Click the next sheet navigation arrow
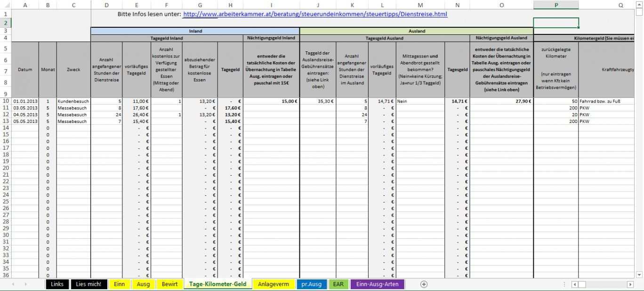Image resolution: width=644 pixels, height=291 pixels. (x=25, y=284)
